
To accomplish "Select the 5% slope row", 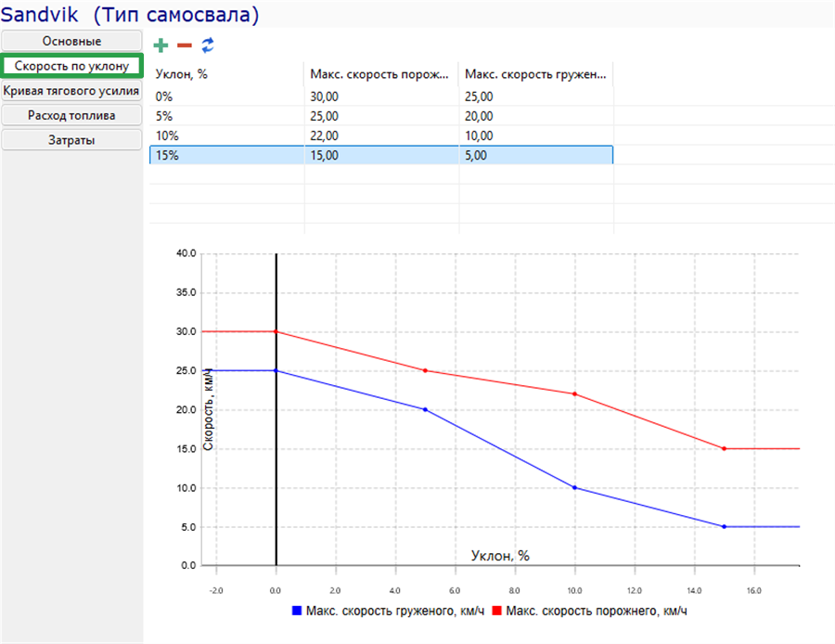I will [x=381, y=116].
